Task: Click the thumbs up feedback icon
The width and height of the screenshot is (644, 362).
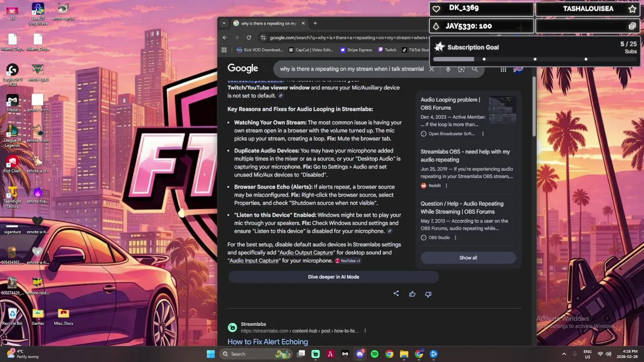Action: [412, 294]
